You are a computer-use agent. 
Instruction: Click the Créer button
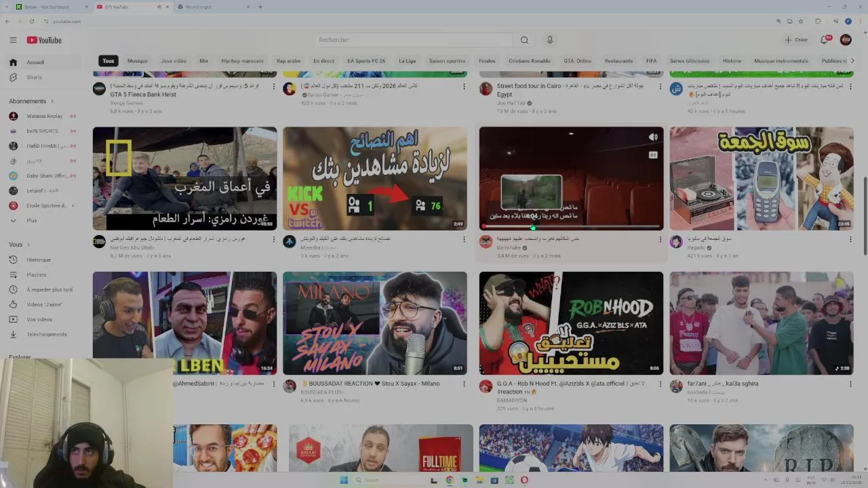click(796, 40)
